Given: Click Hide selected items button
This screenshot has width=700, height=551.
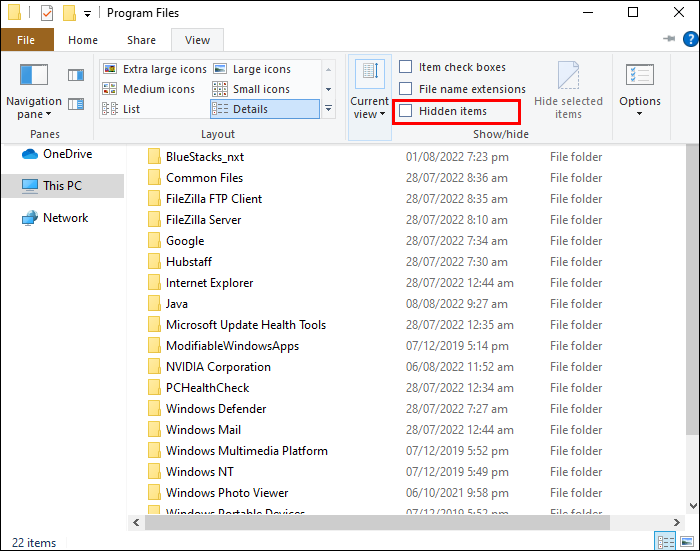Looking at the screenshot, I should click(568, 91).
